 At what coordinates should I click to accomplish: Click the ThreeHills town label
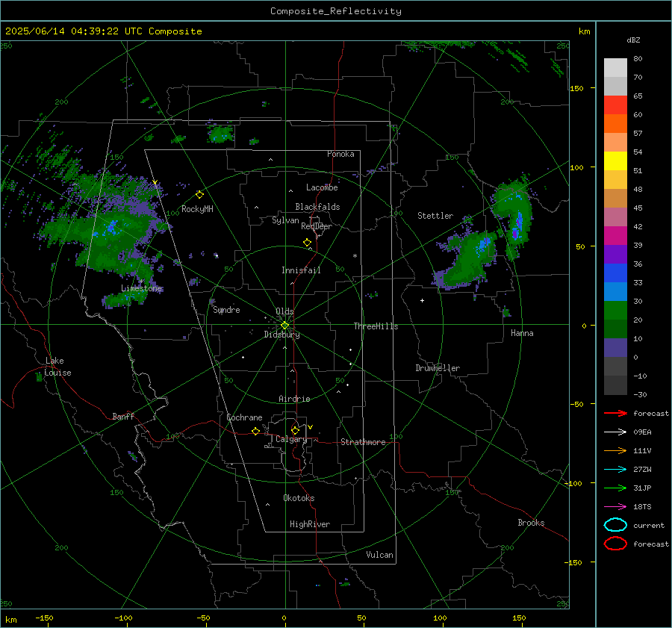point(376,326)
